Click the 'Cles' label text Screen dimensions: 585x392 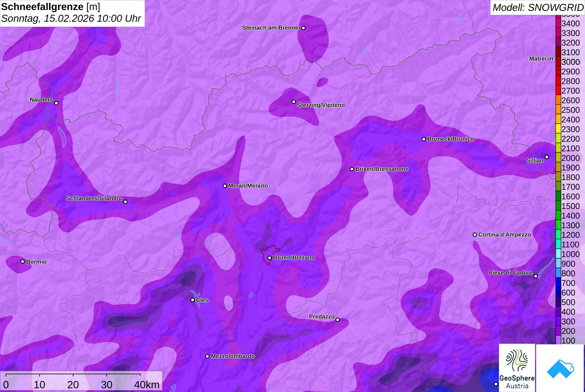click(x=202, y=300)
